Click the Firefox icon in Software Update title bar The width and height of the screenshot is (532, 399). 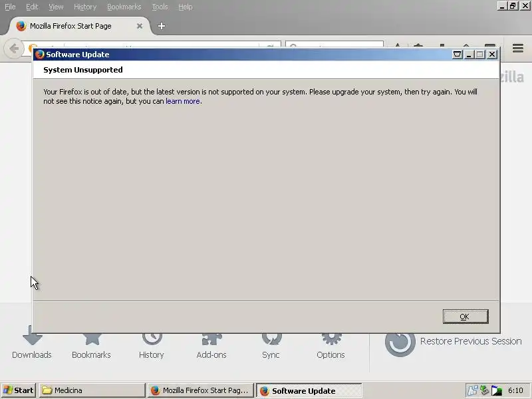[40, 55]
